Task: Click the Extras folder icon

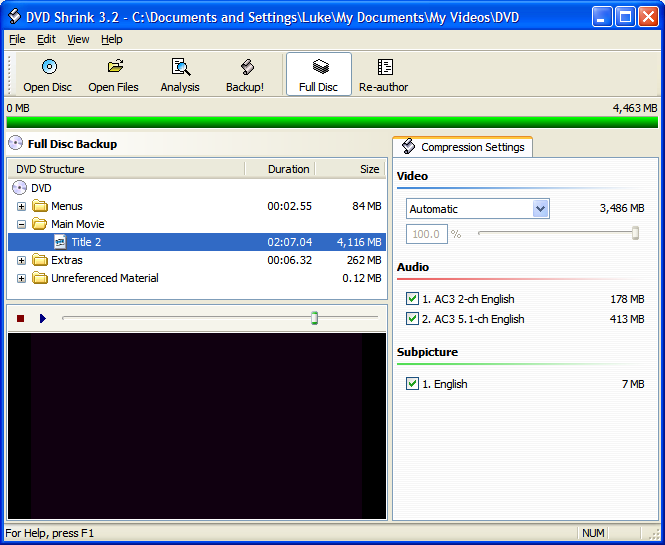Action: point(40,260)
